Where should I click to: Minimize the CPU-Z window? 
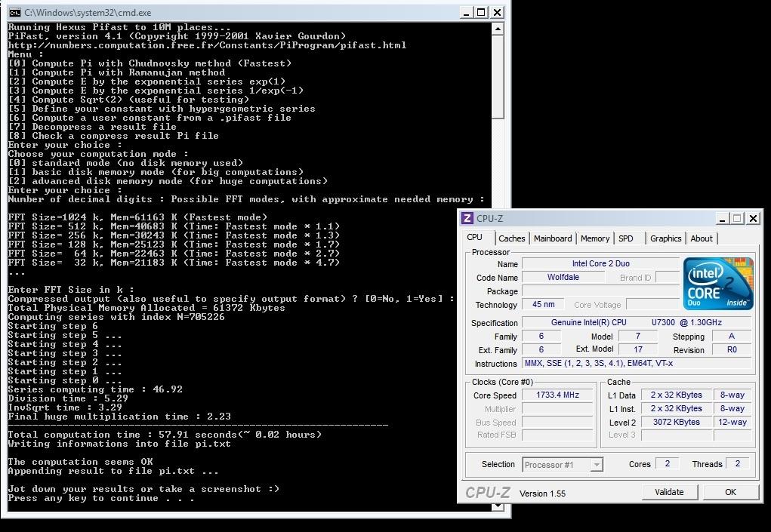[x=722, y=219]
